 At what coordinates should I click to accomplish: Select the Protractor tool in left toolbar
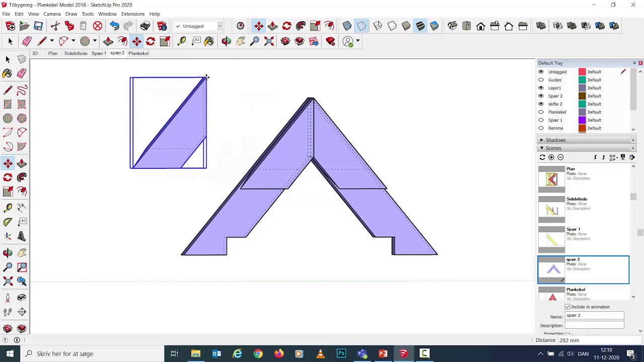[x=8, y=222]
